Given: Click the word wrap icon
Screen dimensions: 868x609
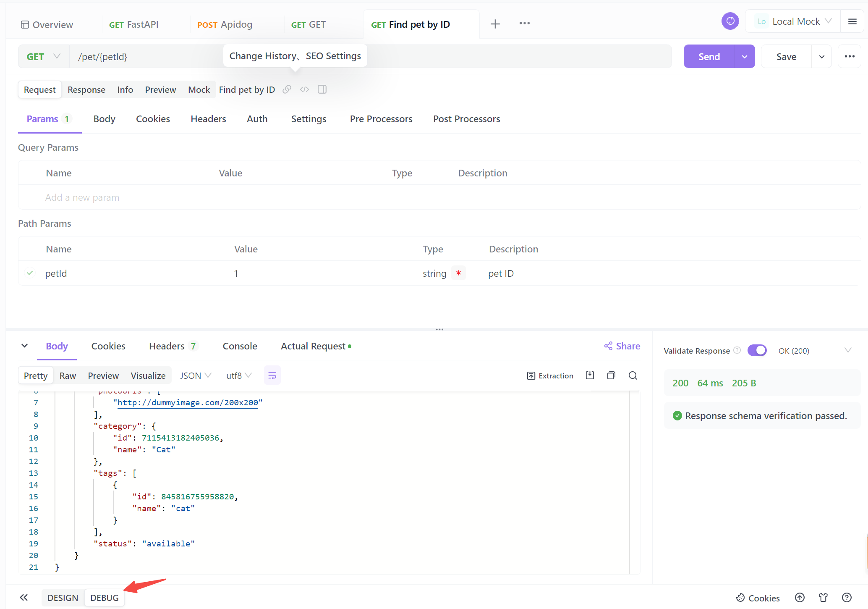Looking at the screenshot, I should click(x=272, y=375).
